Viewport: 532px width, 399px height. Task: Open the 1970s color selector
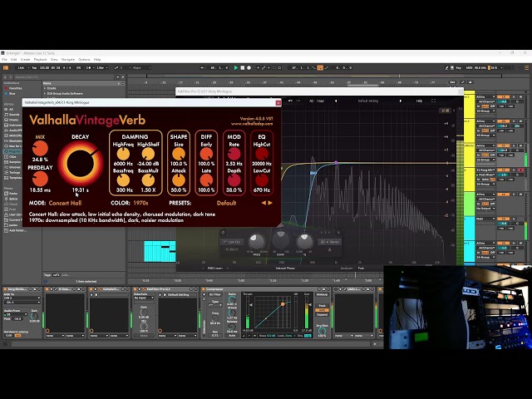pyautogui.click(x=140, y=203)
